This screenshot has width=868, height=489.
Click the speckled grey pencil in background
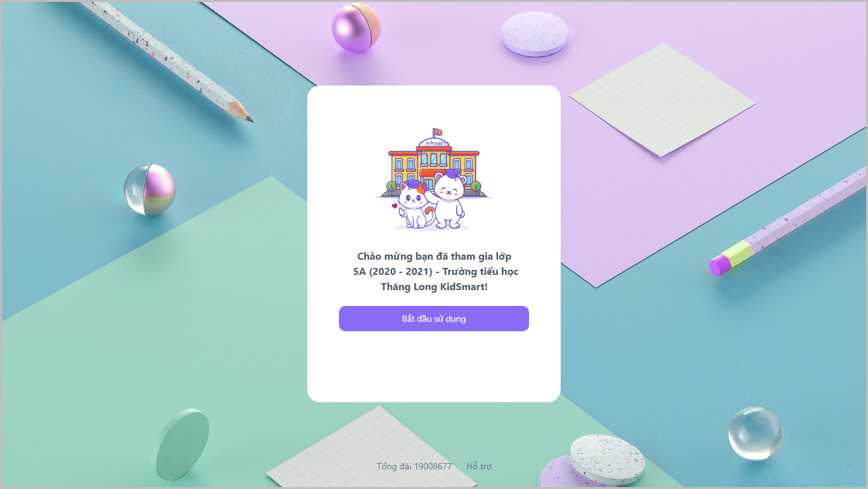coord(167,61)
